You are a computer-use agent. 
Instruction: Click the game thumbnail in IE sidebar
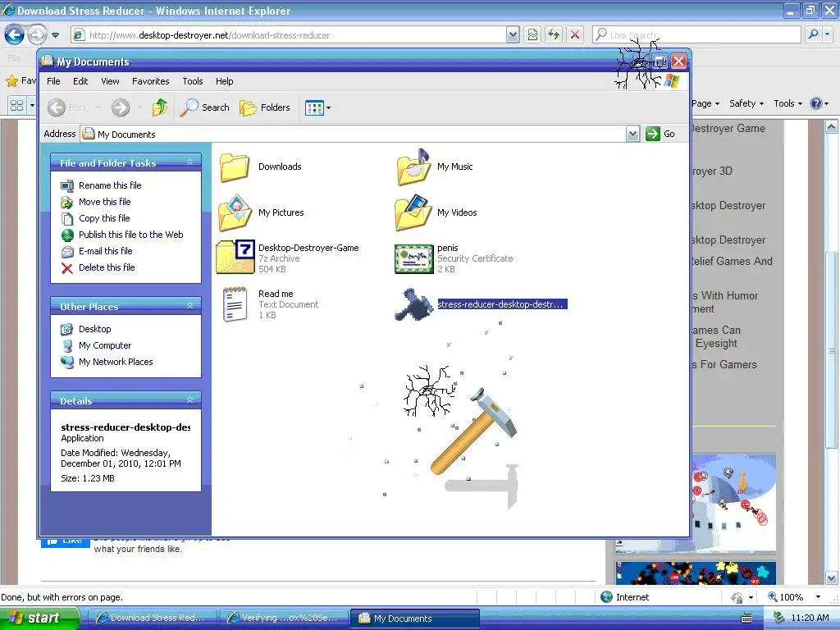tap(733, 503)
